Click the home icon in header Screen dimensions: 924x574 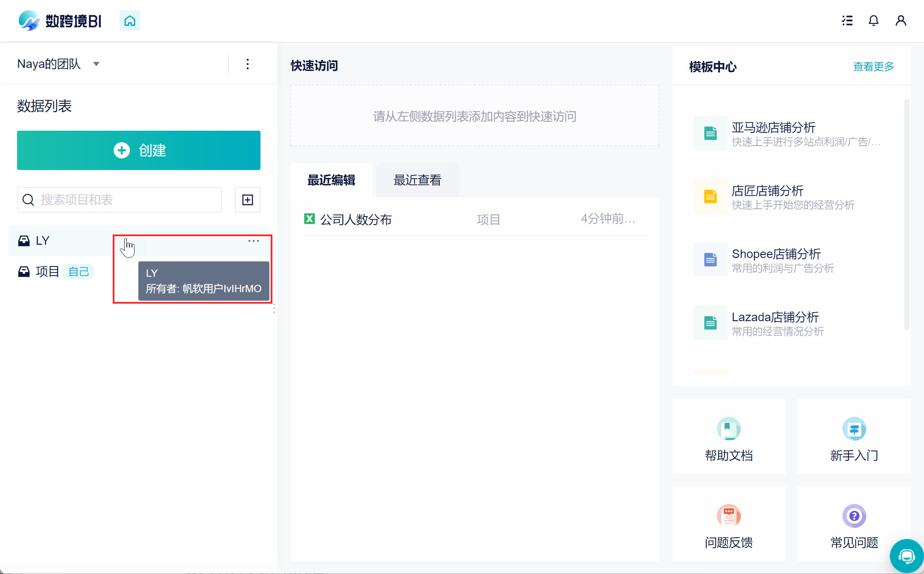click(130, 20)
